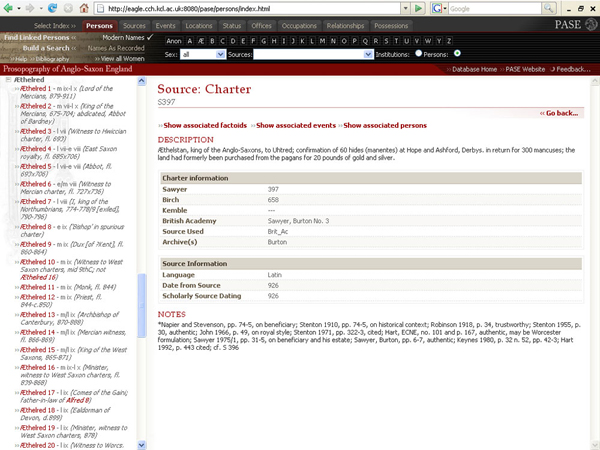600x450 pixels.
Task: Click the PASE logo in the header
Action: 573,24
